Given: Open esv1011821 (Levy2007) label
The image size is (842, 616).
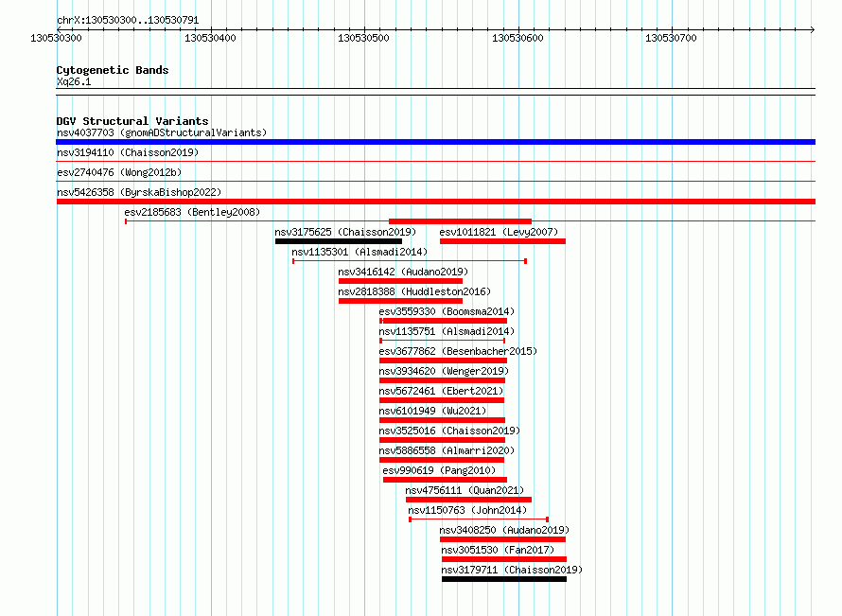Looking at the screenshot, I should (499, 232).
